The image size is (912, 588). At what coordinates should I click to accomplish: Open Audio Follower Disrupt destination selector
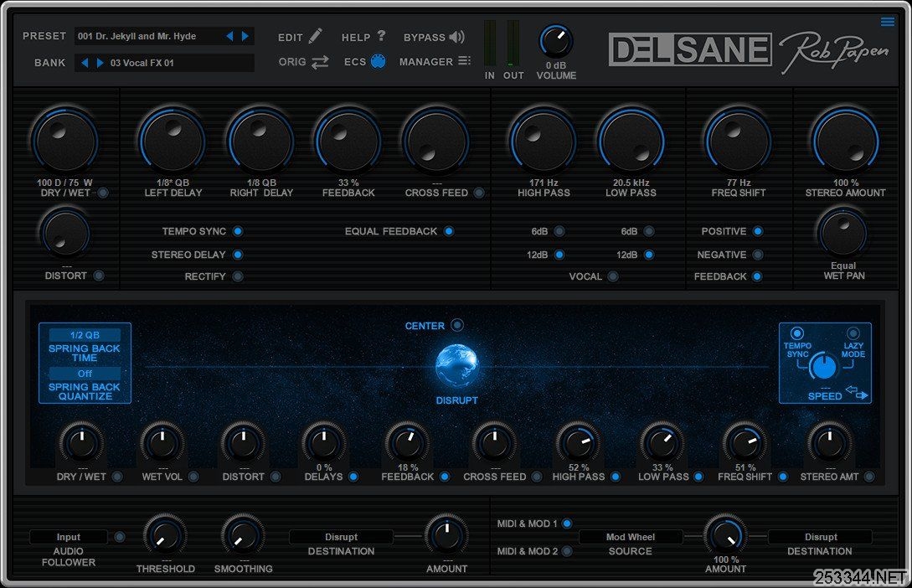(x=342, y=537)
